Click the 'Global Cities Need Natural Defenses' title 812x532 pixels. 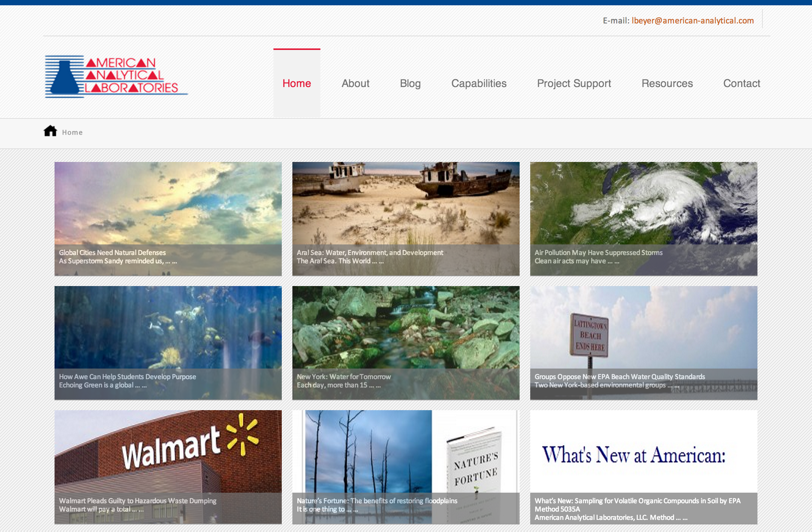tap(112, 252)
